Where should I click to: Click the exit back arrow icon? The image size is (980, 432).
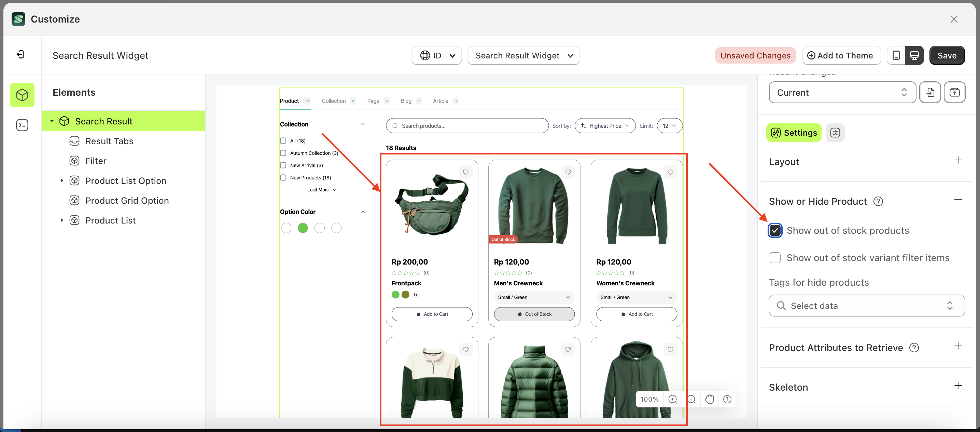click(20, 55)
